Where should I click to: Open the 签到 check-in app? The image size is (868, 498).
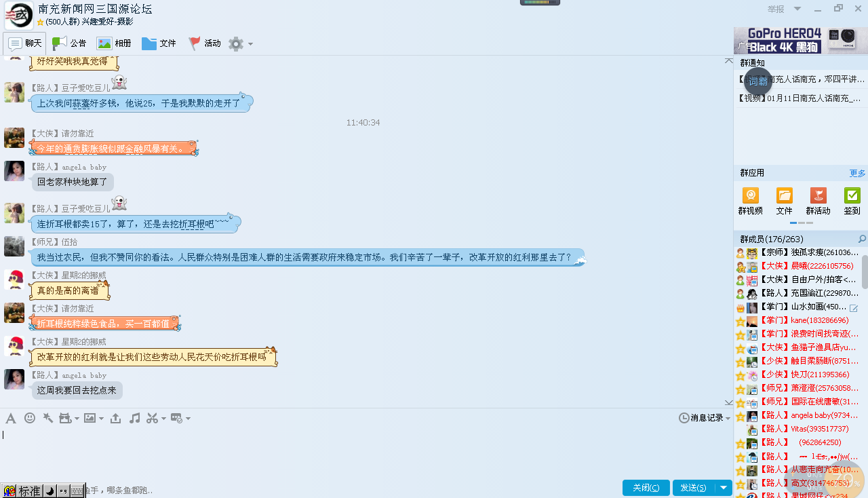click(x=852, y=202)
